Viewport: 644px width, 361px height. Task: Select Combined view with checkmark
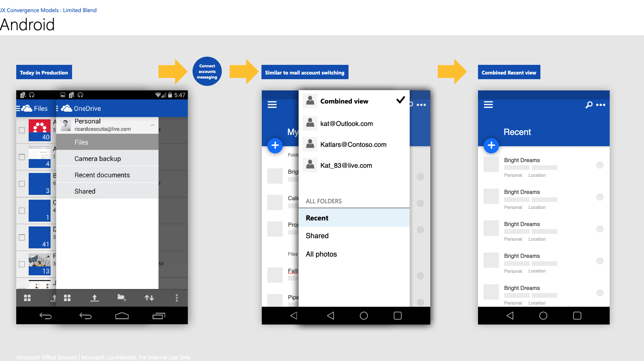tap(354, 101)
